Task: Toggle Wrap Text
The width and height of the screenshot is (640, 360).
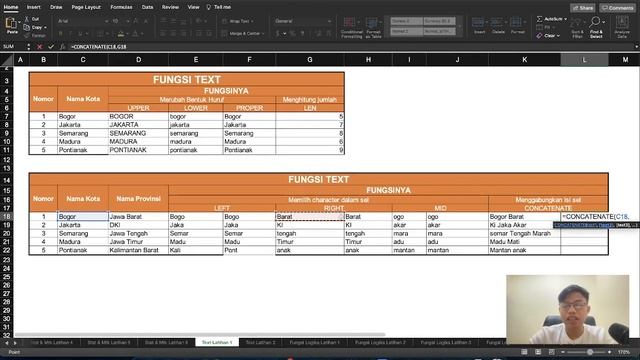Action: (x=238, y=21)
